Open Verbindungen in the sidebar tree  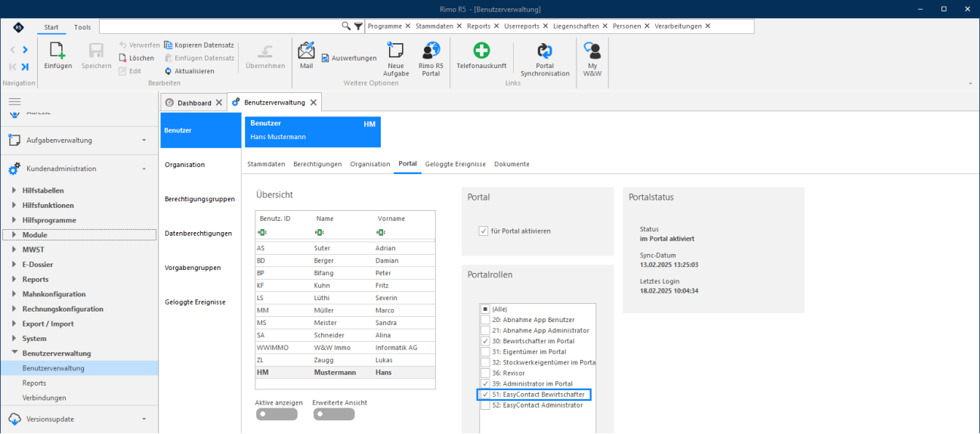[44, 398]
